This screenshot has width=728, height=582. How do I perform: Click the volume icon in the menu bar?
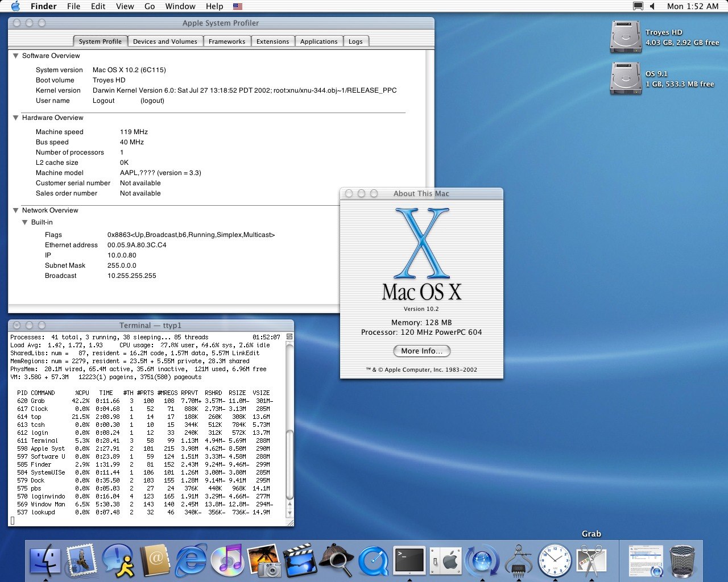click(652, 6)
